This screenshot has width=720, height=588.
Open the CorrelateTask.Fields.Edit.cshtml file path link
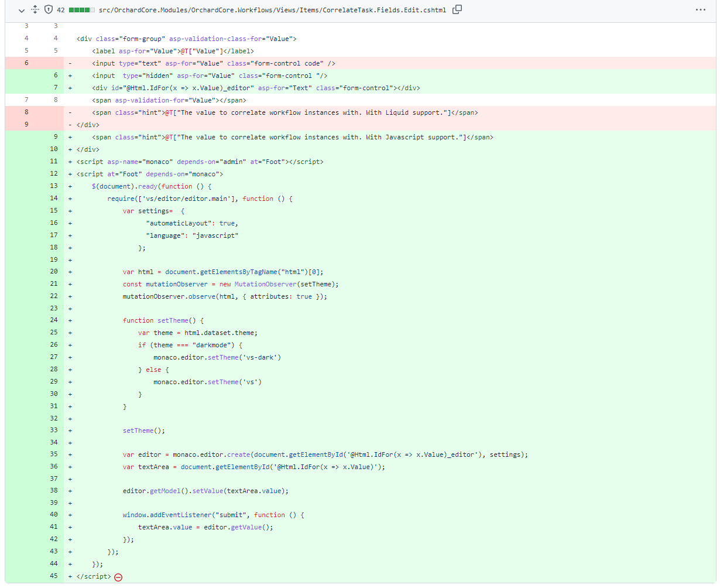click(273, 10)
